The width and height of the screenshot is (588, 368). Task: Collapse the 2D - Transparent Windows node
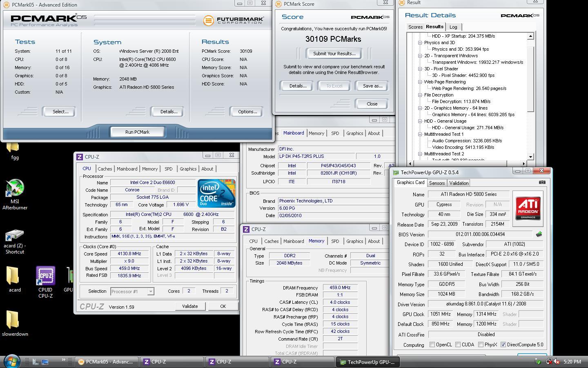pos(420,56)
